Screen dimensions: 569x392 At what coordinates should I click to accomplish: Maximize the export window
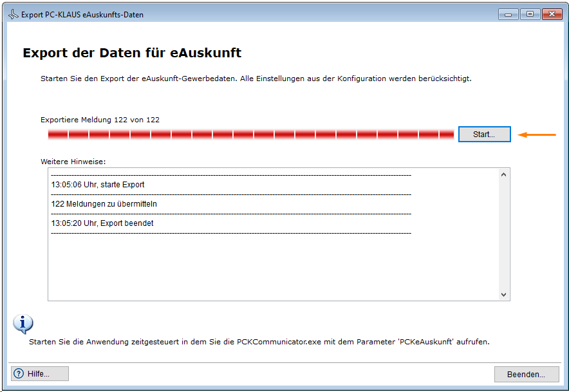tap(530, 14)
